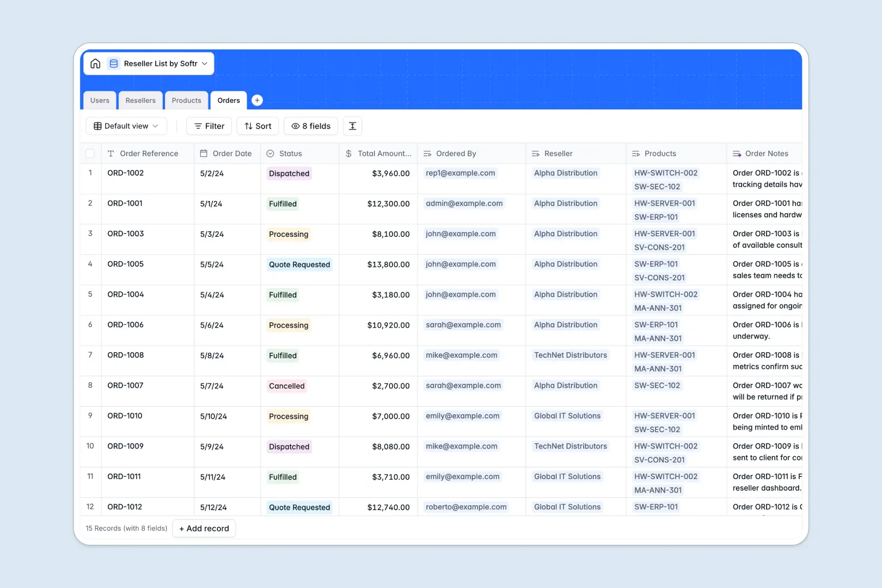Click the row height adjustment icon
The width and height of the screenshot is (882, 588).
[x=352, y=126]
